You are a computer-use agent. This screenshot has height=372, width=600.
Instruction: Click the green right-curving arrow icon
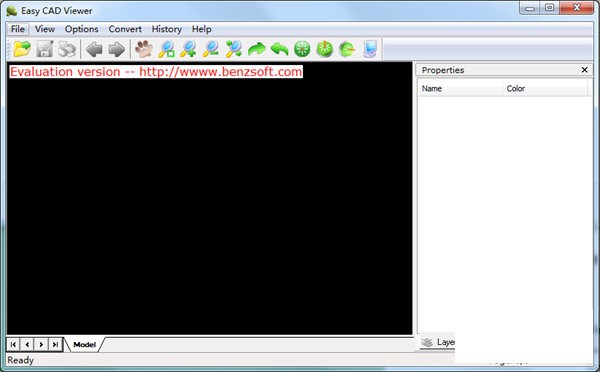[x=256, y=49]
